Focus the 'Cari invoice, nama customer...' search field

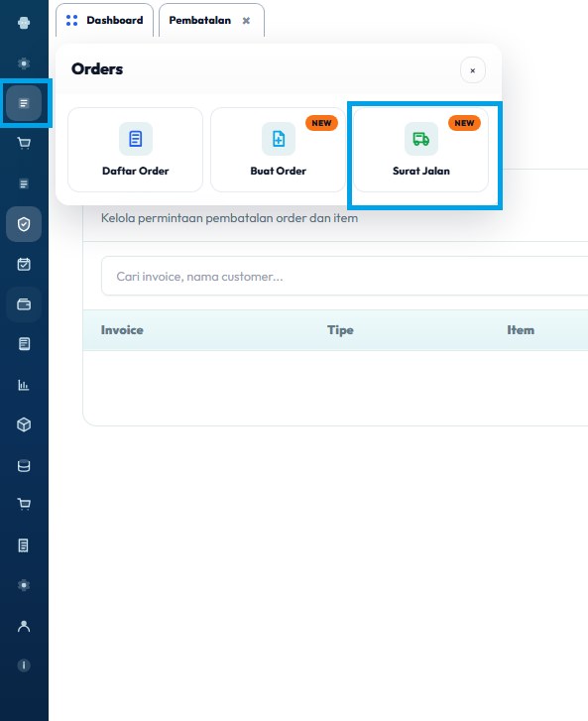click(345, 276)
